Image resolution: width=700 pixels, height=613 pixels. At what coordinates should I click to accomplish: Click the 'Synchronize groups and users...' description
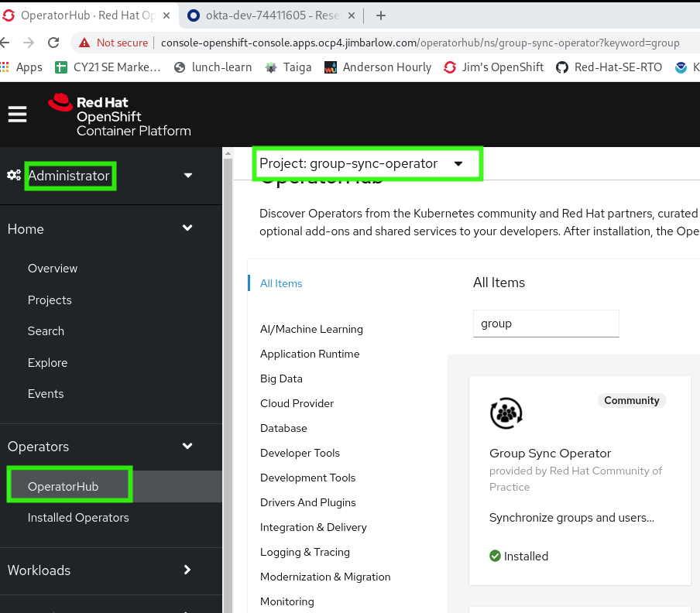571,518
